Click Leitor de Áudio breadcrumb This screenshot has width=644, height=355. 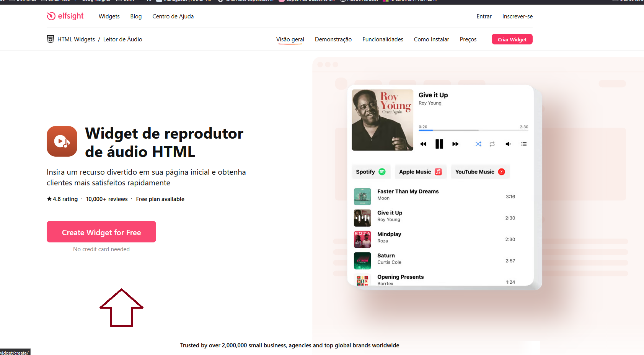(122, 39)
